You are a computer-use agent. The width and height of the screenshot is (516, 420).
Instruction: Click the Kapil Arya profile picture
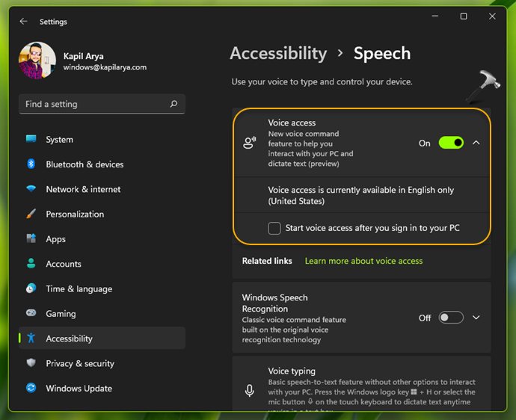[x=37, y=61]
